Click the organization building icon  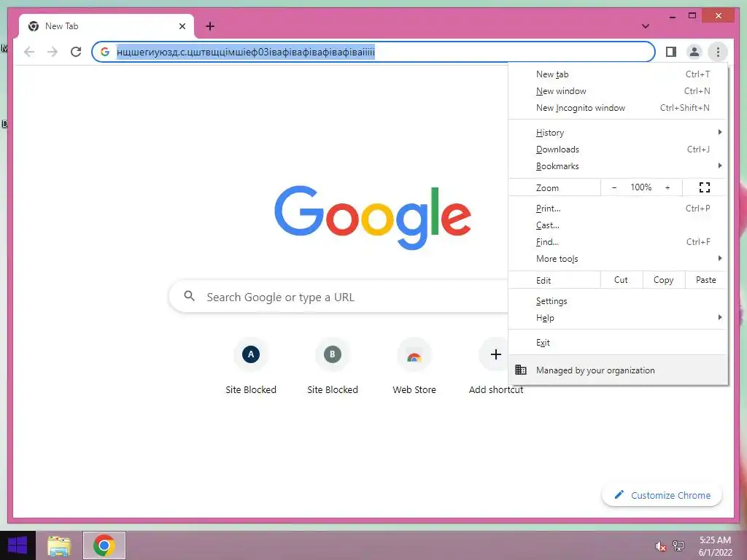tap(521, 370)
